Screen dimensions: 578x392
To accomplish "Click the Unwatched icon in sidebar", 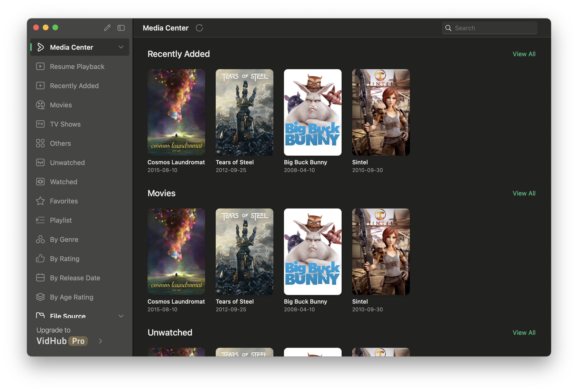I will tap(40, 162).
